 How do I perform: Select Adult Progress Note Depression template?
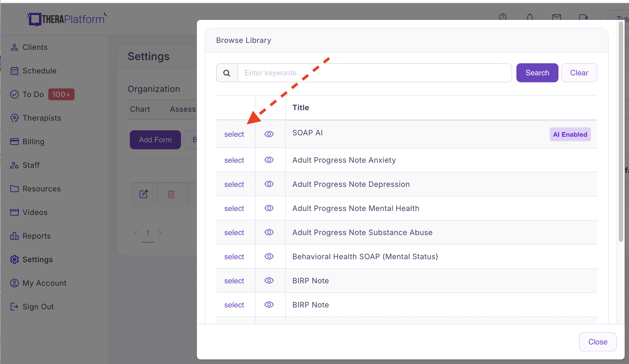click(x=234, y=184)
